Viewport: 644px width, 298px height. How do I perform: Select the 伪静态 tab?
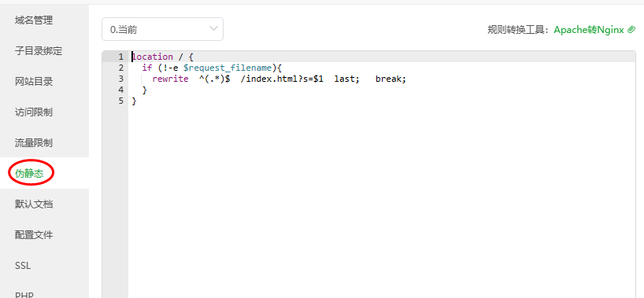29,174
